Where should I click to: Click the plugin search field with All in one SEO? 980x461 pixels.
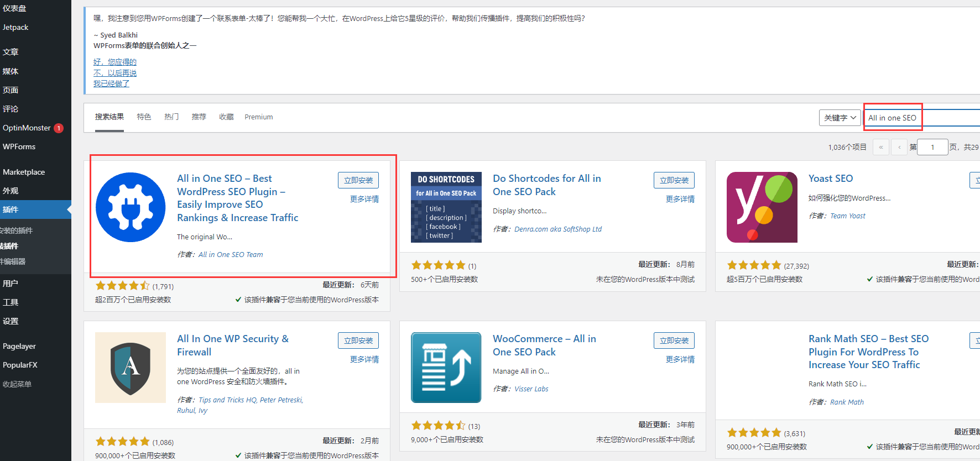[x=922, y=118]
